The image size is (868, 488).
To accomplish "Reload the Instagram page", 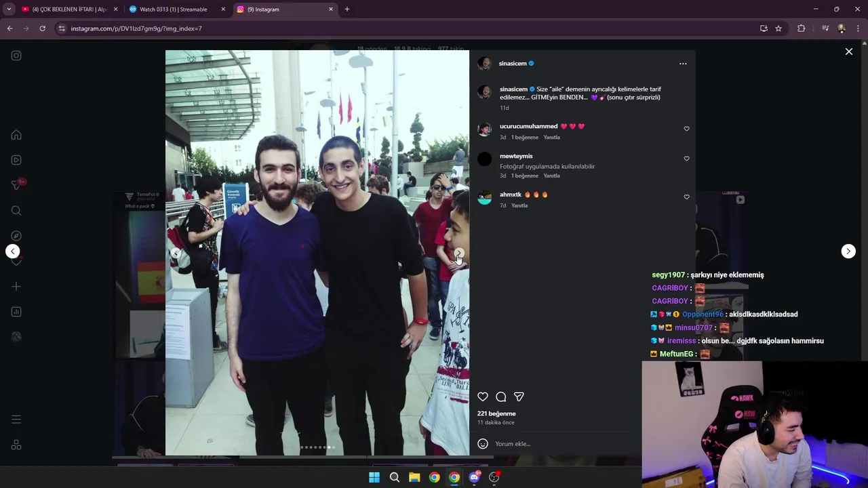I will [42, 28].
